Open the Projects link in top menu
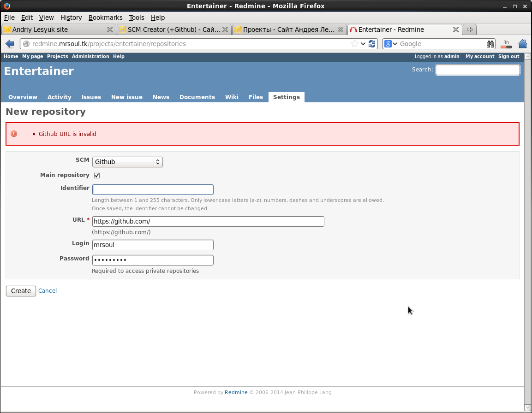 pos(57,57)
